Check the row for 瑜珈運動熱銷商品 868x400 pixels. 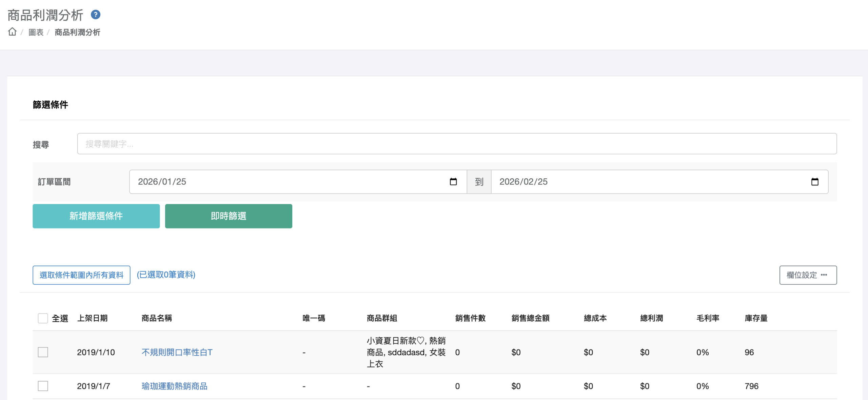click(43, 386)
